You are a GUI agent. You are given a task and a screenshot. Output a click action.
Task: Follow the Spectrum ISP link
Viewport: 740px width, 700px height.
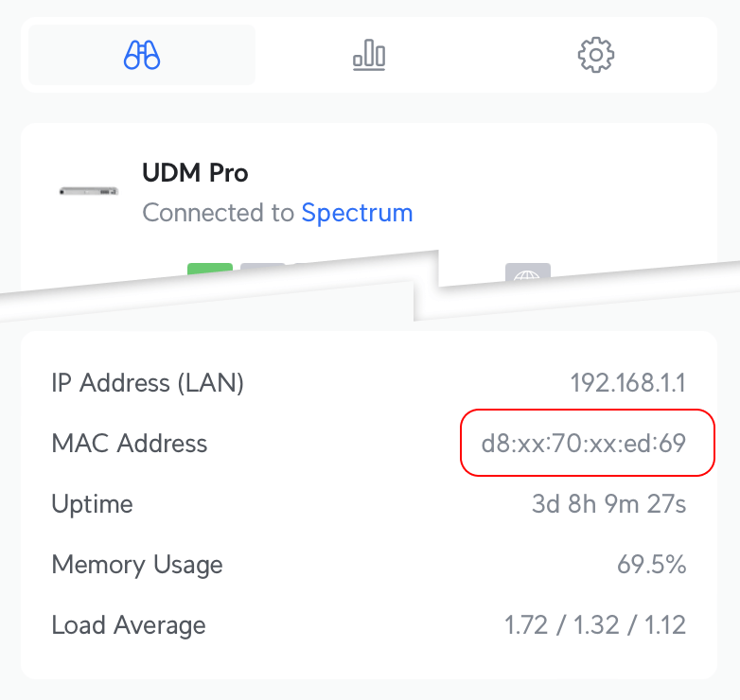[357, 213]
